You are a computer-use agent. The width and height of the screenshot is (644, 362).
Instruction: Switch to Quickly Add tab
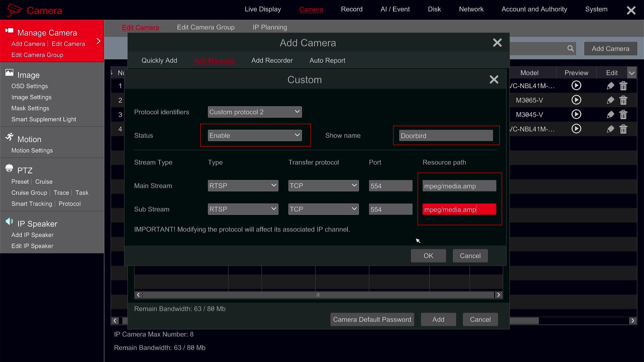click(x=159, y=61)
